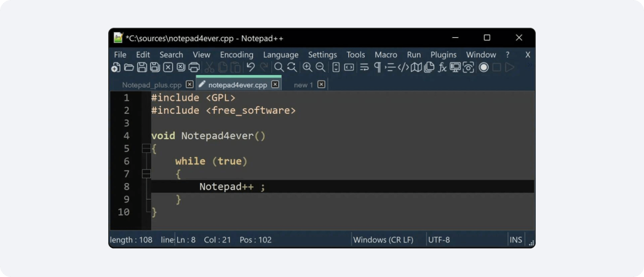Click the Cut scissors icon
Screen dimensions: 644x277
click(x=210, y=67)
